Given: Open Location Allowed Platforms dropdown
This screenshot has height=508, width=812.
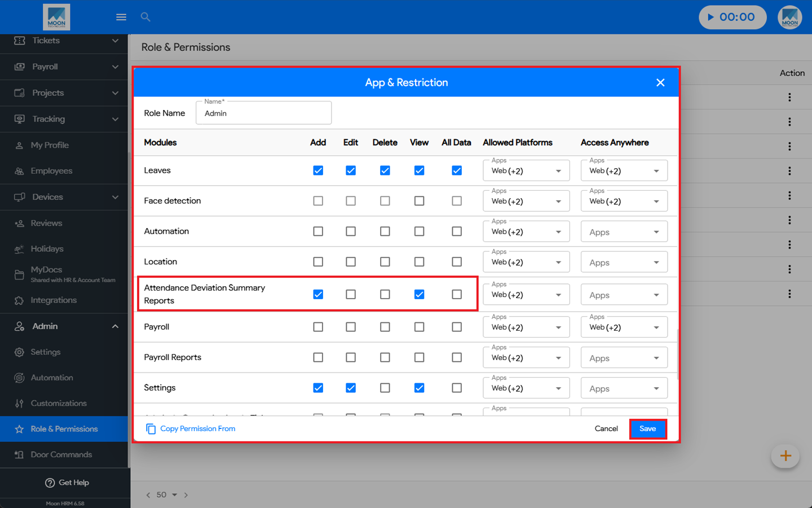Looking at the screenshot, I should coord(526,262).
